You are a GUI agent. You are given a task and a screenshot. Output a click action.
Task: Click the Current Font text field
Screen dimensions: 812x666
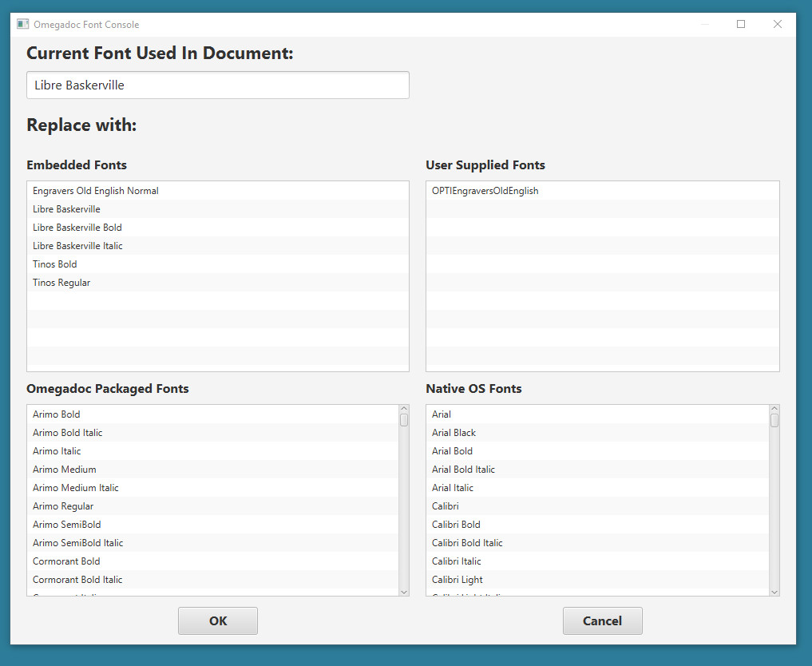click(218, 85)
